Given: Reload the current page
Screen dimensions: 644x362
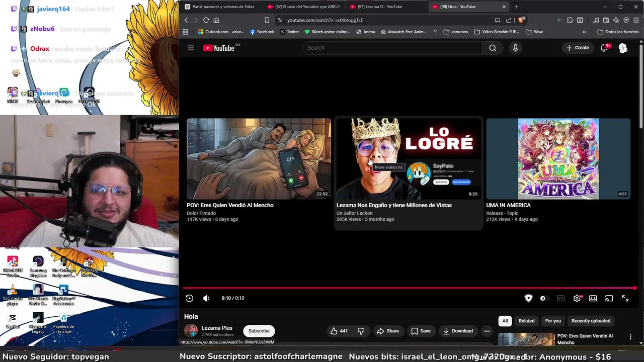Looking at the screenshot, I should pyautogui.click(x=206, y=20).
